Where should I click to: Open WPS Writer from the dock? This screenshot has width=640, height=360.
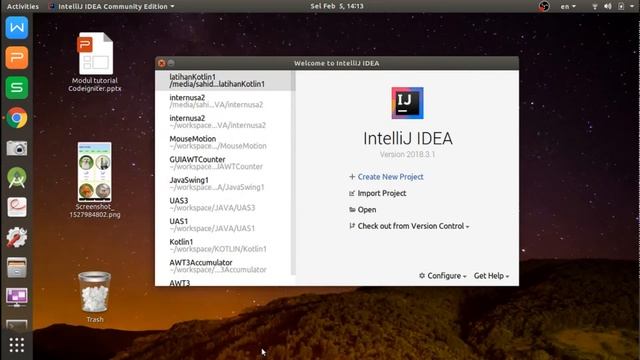[17, 28]
